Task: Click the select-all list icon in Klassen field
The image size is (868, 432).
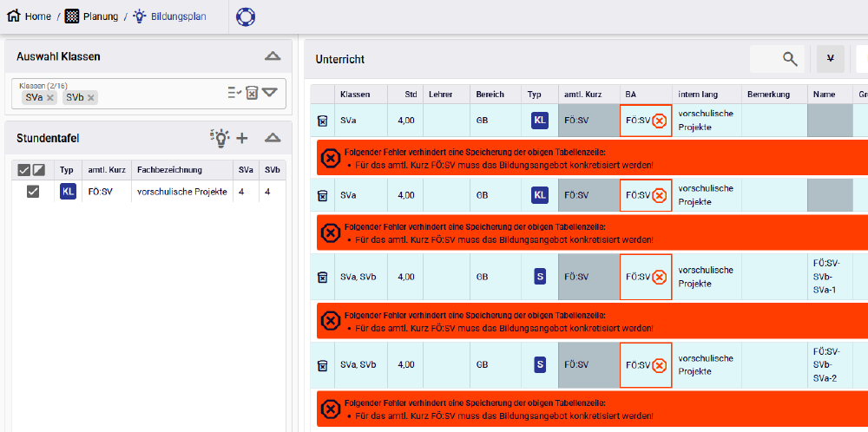Action: pos(233,92)
